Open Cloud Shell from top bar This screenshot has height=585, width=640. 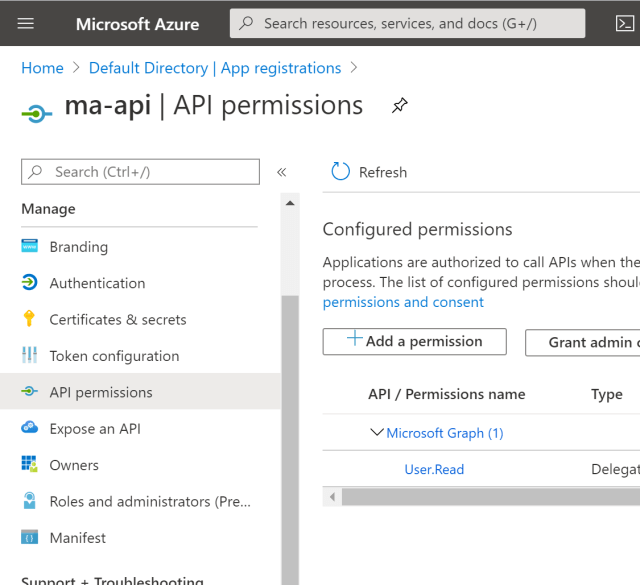[625, 23]
